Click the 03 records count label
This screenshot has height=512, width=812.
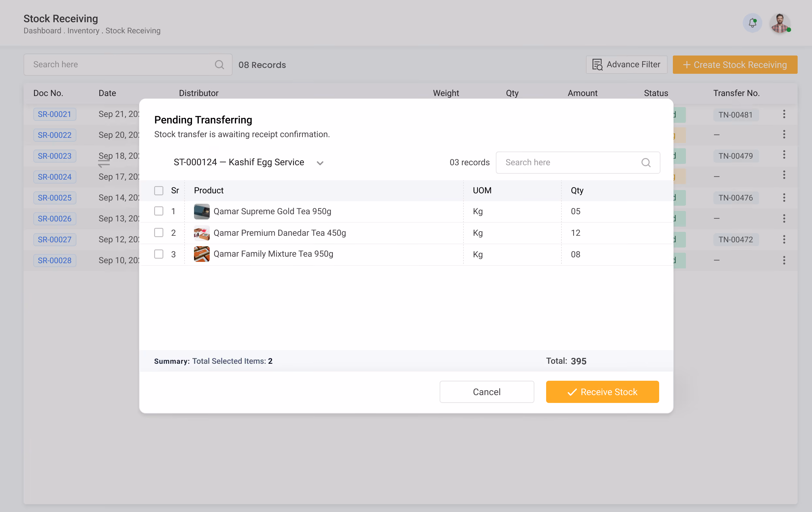(469, 163)
